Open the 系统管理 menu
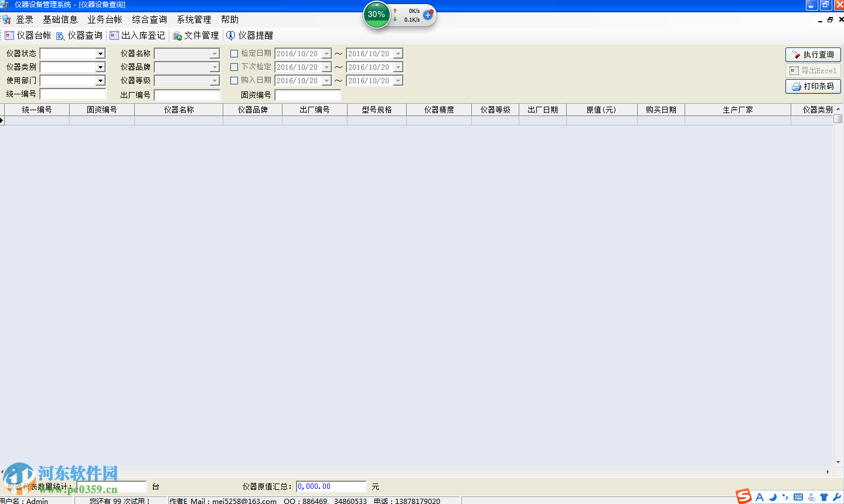 (194, 19)
